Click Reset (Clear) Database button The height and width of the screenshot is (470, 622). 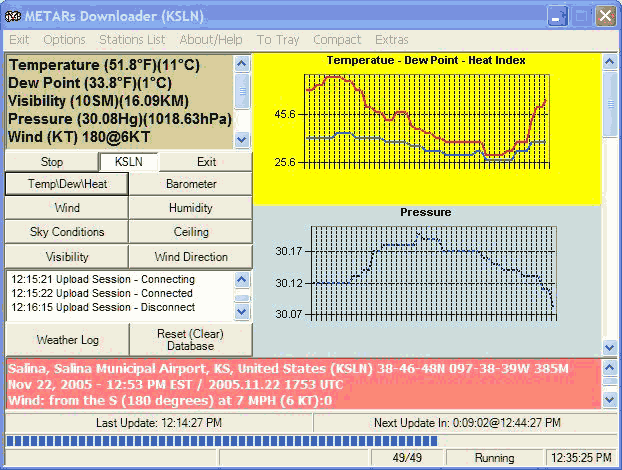coord(191,340)
